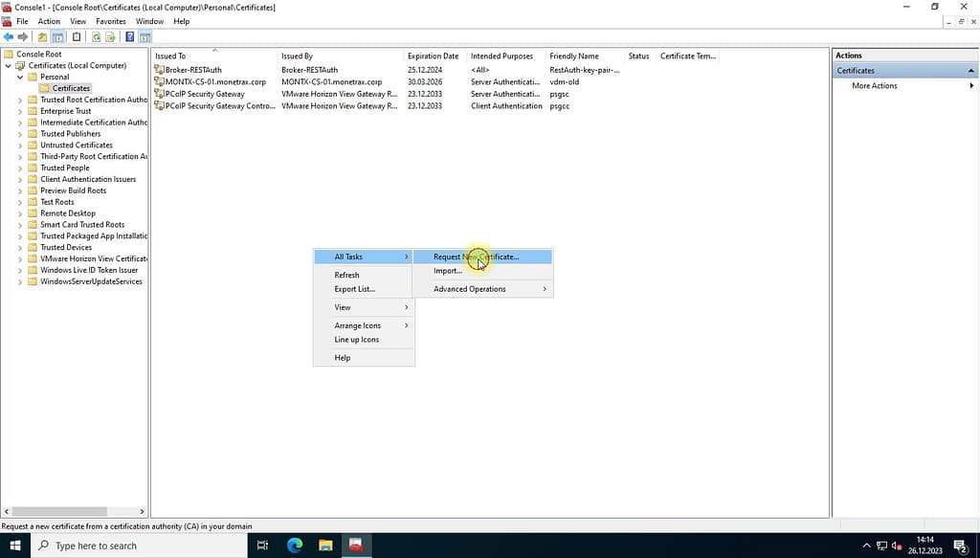This screenshot has height=558, width=980.
Task: Expand More Actions arrow in Actions pane
Action: pyautogui.click(x=970, y=86)
